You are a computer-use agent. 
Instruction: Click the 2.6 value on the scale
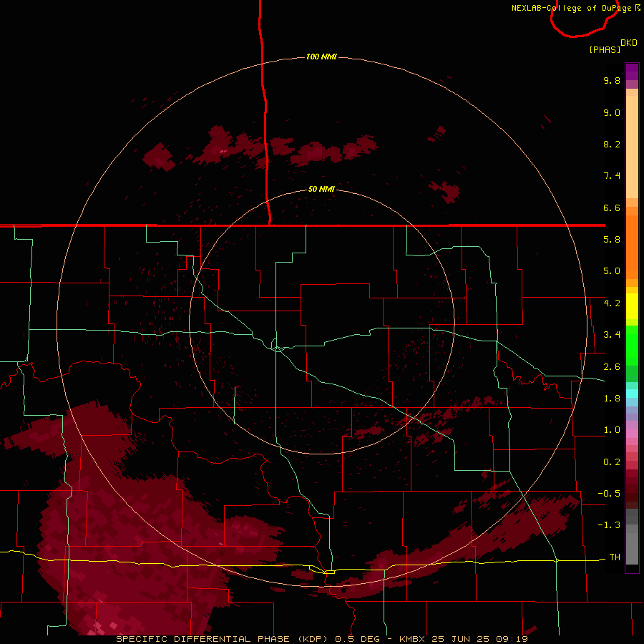pos(612,367)
